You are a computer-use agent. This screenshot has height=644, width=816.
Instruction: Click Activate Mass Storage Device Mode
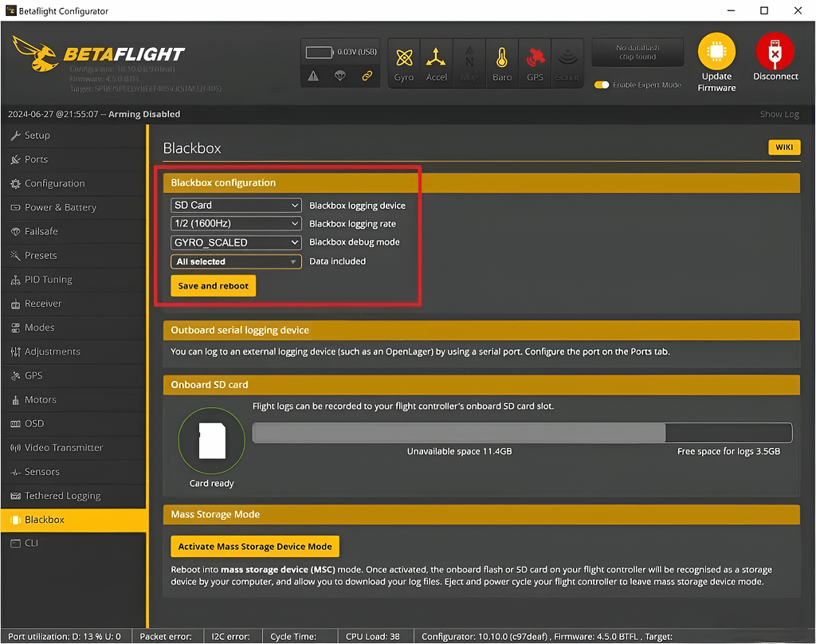(x=255, y=546)
